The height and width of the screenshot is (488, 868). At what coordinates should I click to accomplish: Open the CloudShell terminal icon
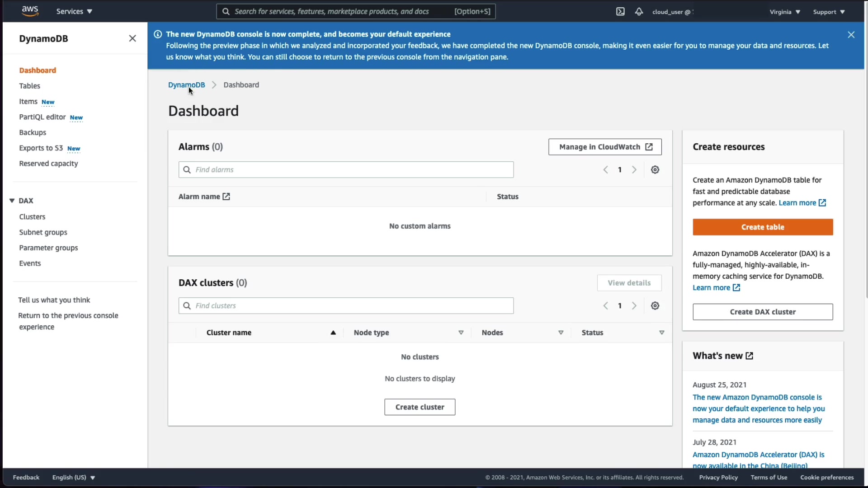[620, 12]
